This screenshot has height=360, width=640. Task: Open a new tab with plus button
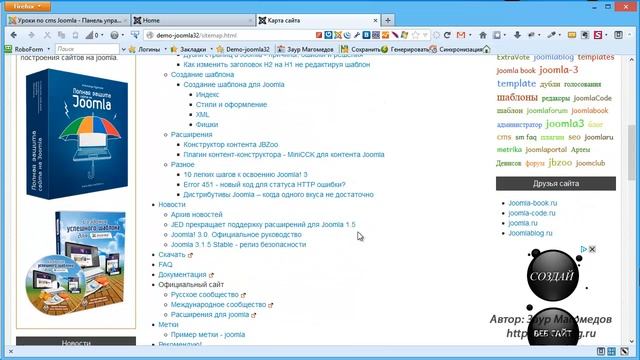pos(388,20)
